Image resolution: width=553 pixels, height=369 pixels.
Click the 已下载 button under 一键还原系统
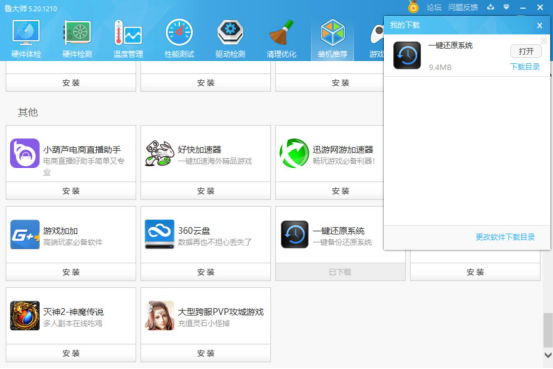[x=340, y=272]
